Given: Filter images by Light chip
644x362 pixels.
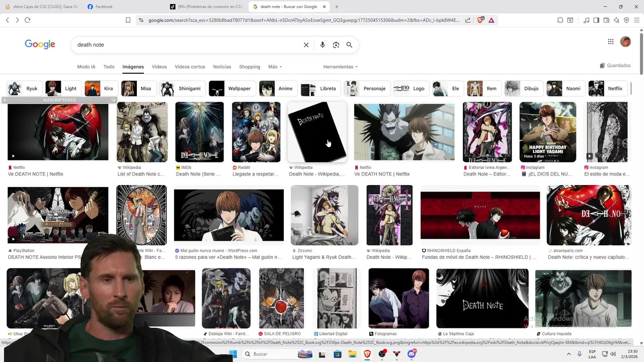Looking at the screenshot, I should (x=62, y=88).
